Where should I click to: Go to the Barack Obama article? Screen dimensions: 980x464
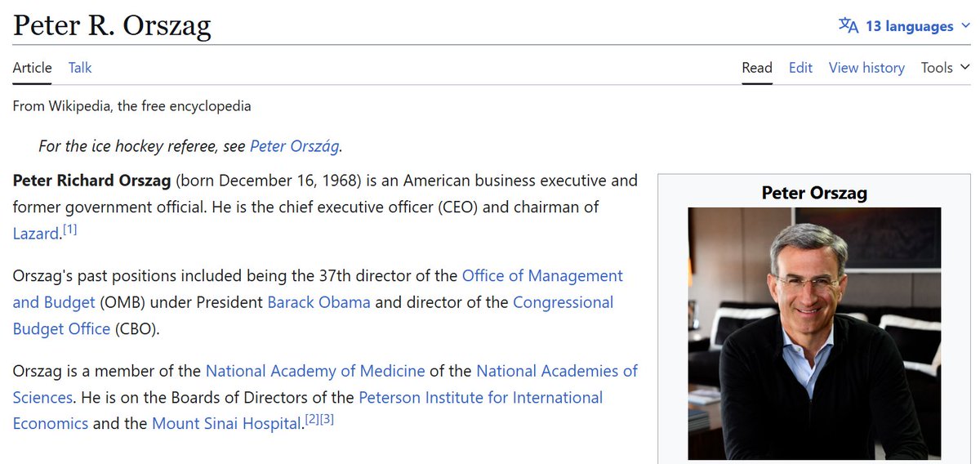(318, 302)
